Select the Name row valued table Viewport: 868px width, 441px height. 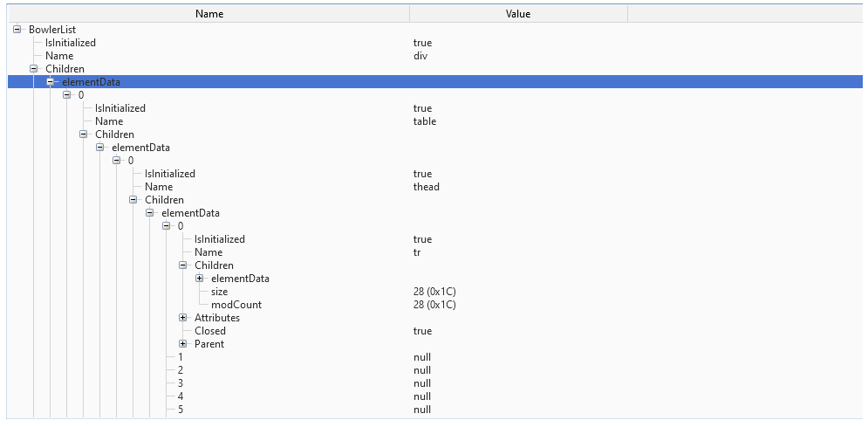point(109,121)
